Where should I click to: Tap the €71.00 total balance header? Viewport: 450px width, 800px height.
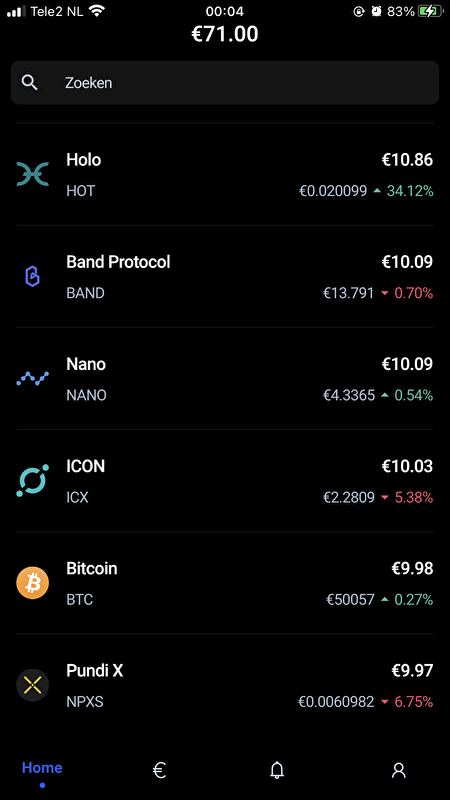coord(225,34)
